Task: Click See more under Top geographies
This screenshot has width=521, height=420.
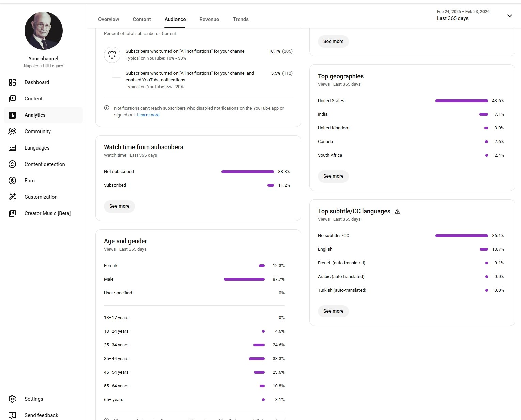Action: [x=333, y=176]
